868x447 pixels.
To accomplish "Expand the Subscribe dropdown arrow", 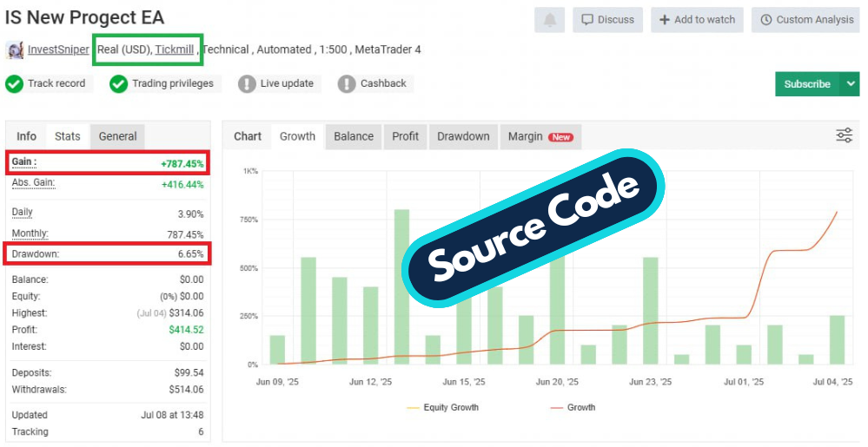I will [850, 84].
